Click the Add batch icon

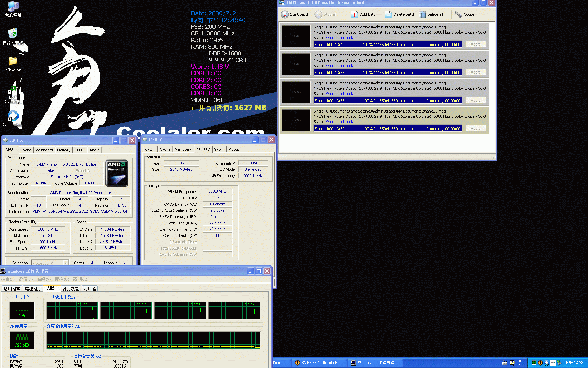(x=355, y=14)
